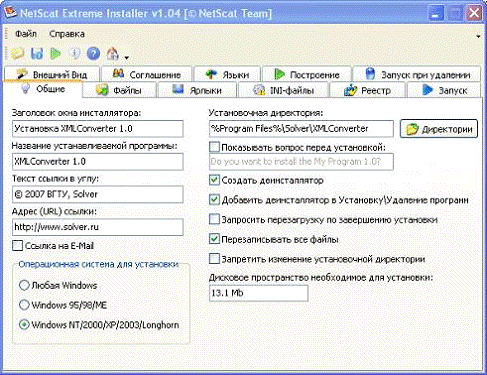The image size is (487, 375).
Task: Switch to the Внешний Вид tab
Action: 52,74
